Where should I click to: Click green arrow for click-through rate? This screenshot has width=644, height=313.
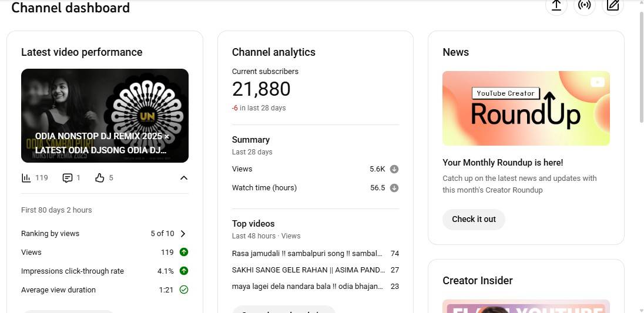tap(184, 271)
